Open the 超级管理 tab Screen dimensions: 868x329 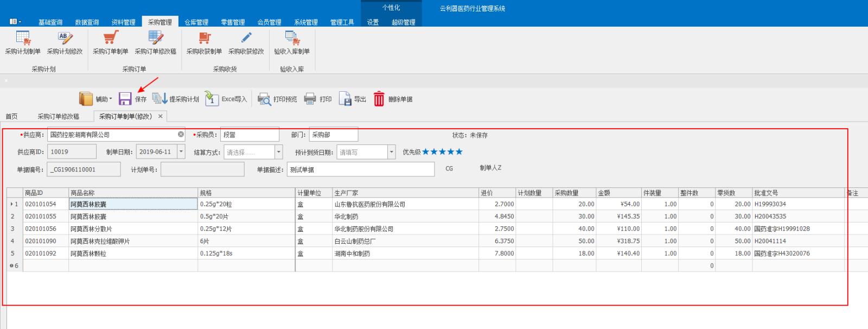(x=404, y=22)
